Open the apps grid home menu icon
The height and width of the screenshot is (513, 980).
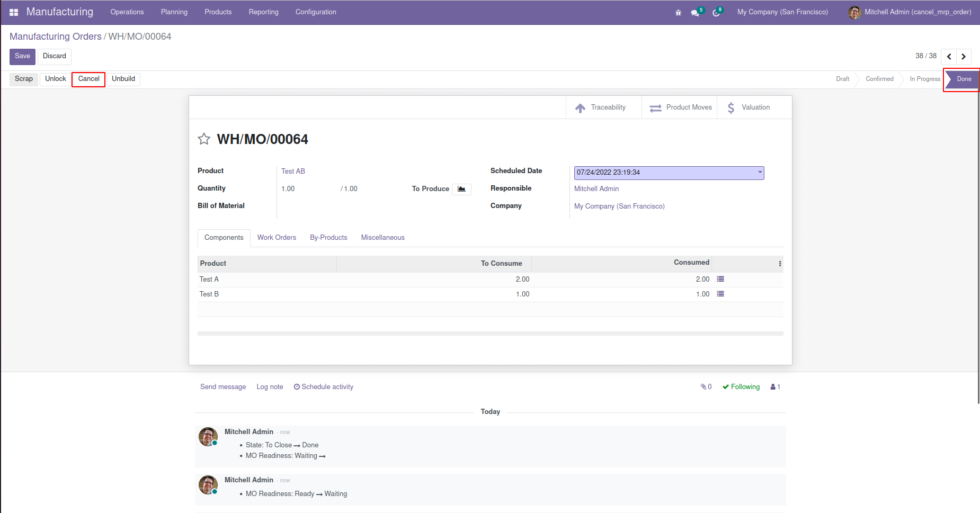pyautogui.click(x=14, y=12)
